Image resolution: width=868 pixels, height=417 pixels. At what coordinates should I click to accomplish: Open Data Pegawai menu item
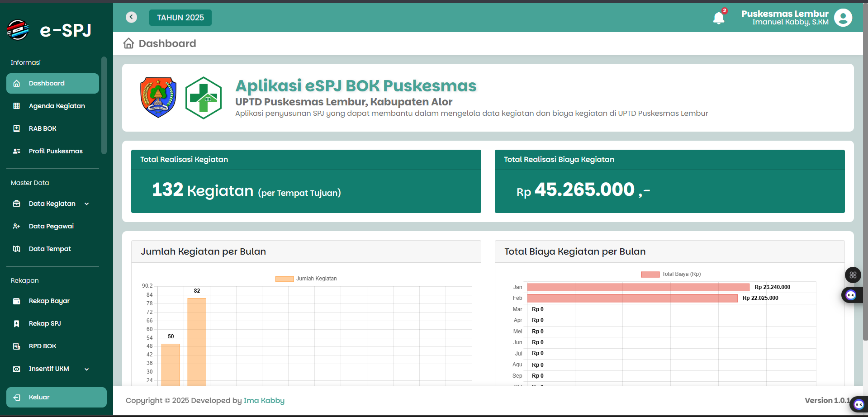click(52, 226)
